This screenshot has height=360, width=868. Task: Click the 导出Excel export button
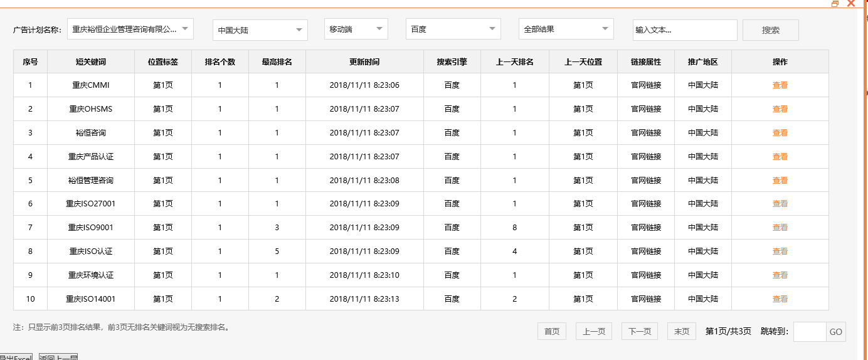[16, 357]
